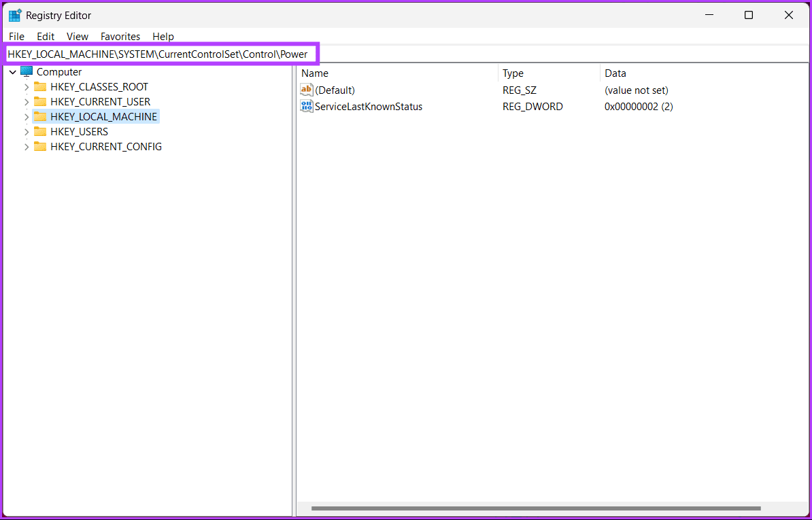812x520 pixels.
Task: Sort values by the Name column header
Action: pos(397,73)
